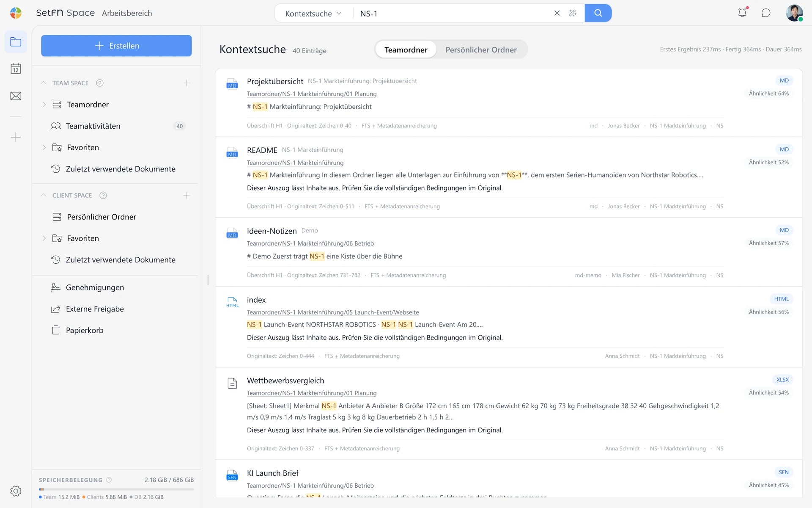Image resolution: width=812 pixels, height=508 pixels.
Task: Add item with plus next to CLIENT SPACE
Action: tap(187, 195)
